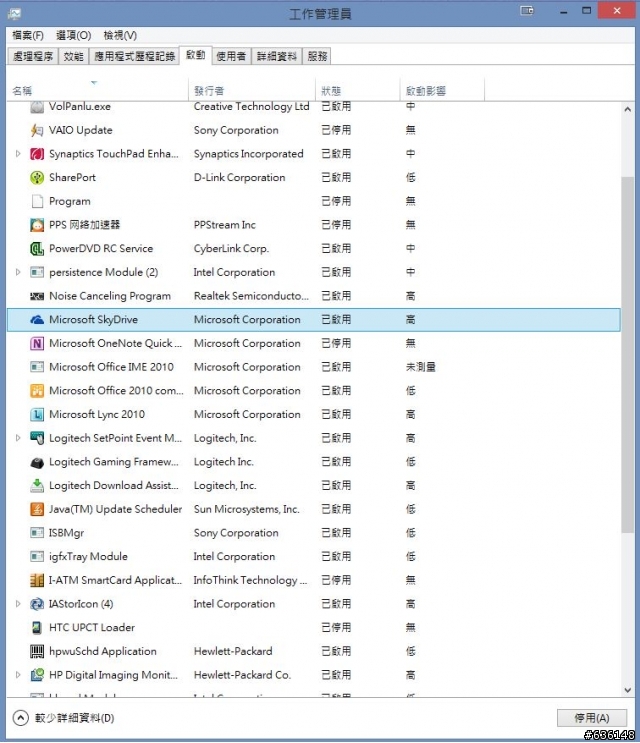640x743 pixels.
Task: Click publisher Realtek Semiconductor text
Action: pos(251,296)
